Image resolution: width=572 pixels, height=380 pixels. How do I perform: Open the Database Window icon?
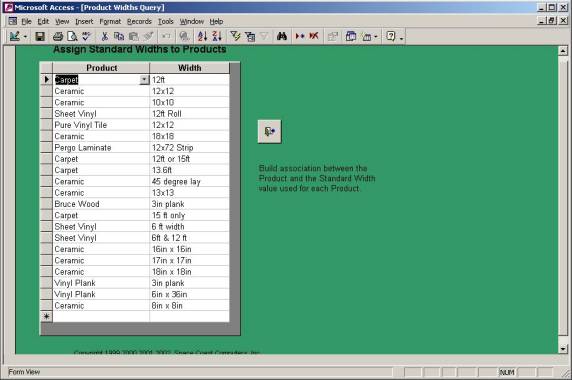pyautogui.click(x=351, y=36)
